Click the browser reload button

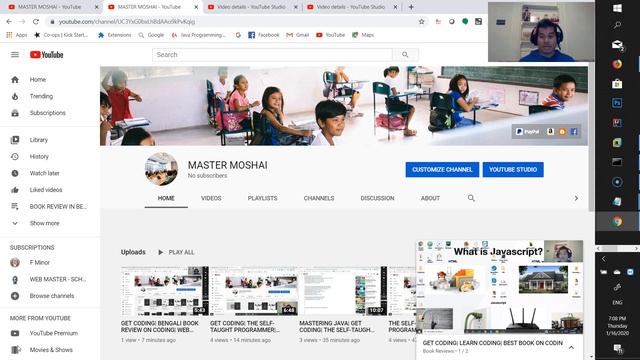click(36, 22)
